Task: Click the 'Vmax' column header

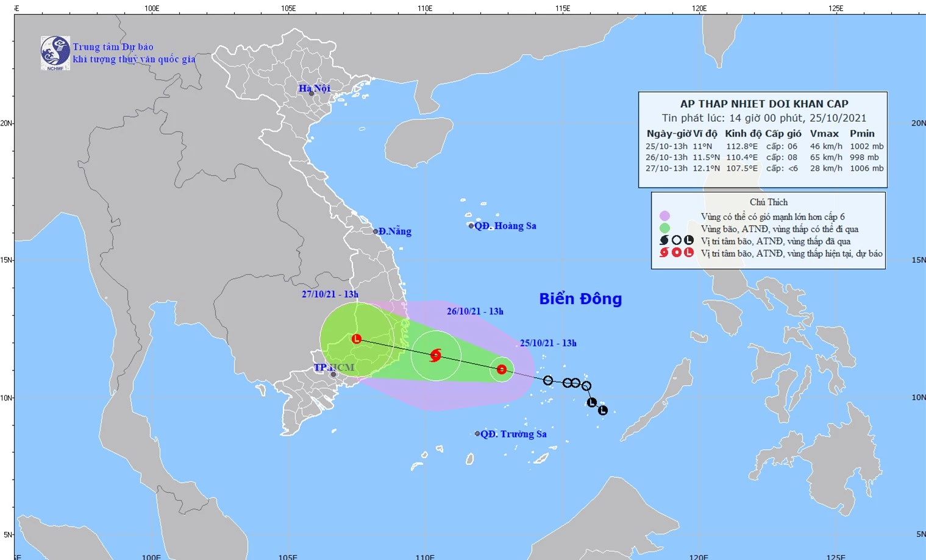Action: coord(824,133)
